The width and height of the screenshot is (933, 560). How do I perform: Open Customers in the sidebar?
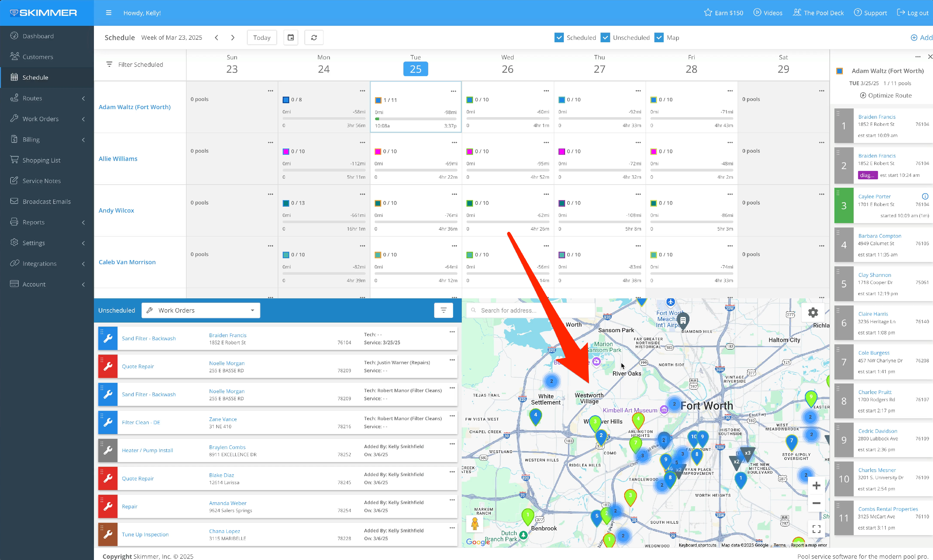point(38,57)
